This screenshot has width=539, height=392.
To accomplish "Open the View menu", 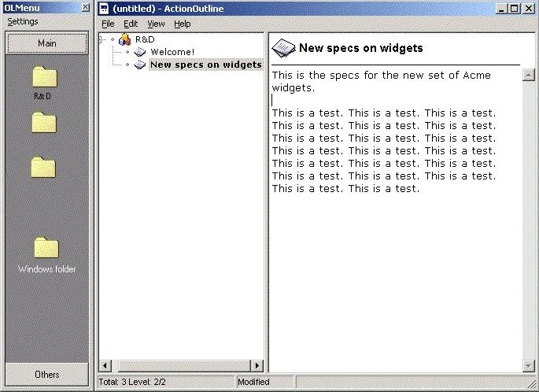I will [156, 24].
